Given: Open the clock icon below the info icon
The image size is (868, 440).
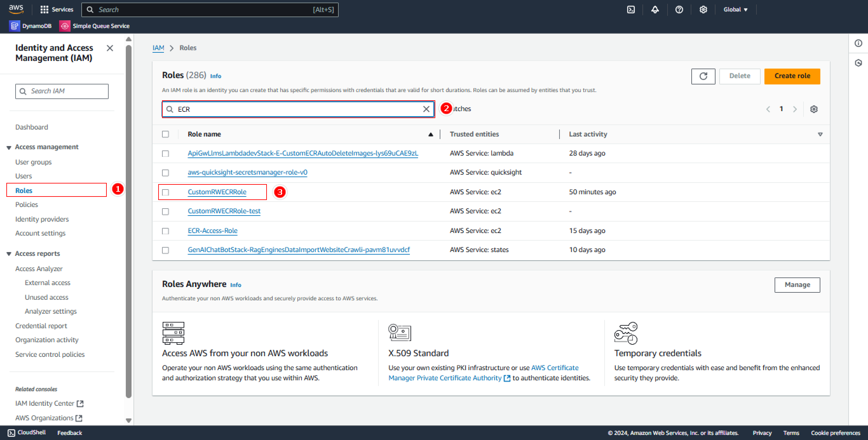Looking at the screenshot, I should 858,63.
